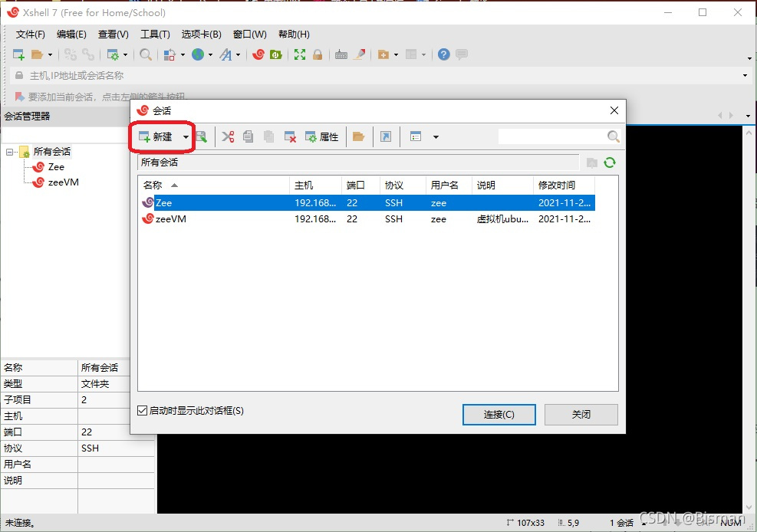Click the 新建 button in Sessions dialog
The height and width of the screenshot is (532, 757).
coord(156,137)
